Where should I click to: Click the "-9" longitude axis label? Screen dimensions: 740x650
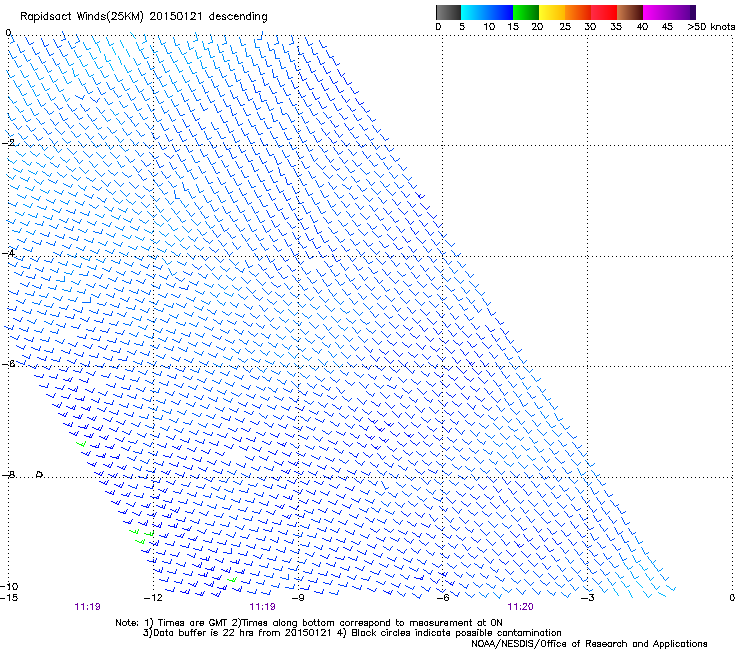[x=298, y=598]
